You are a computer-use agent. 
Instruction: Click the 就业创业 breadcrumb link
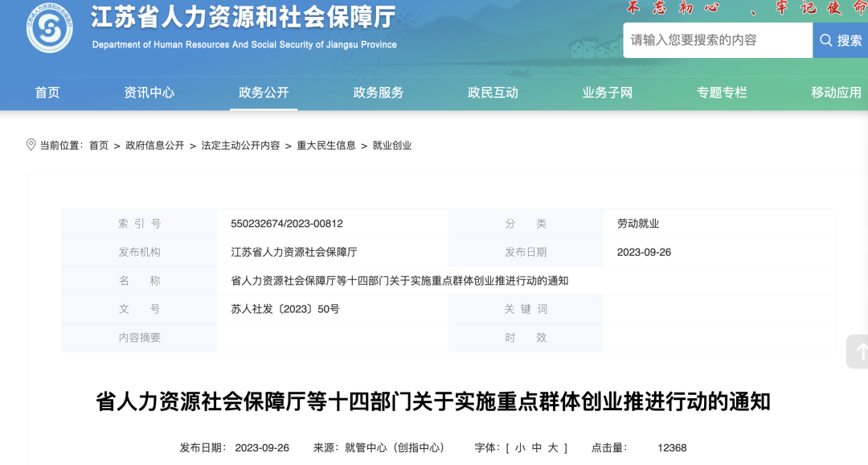point(392,145)
